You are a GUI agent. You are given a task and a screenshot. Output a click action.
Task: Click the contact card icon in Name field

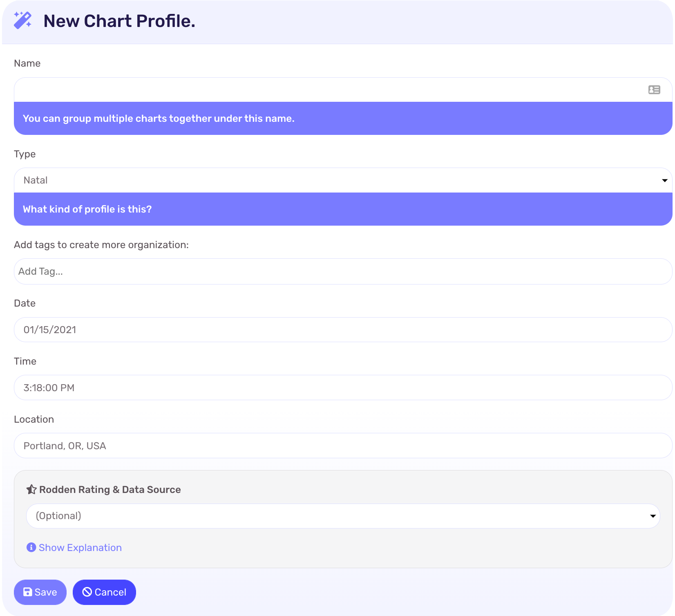point(654,90)
